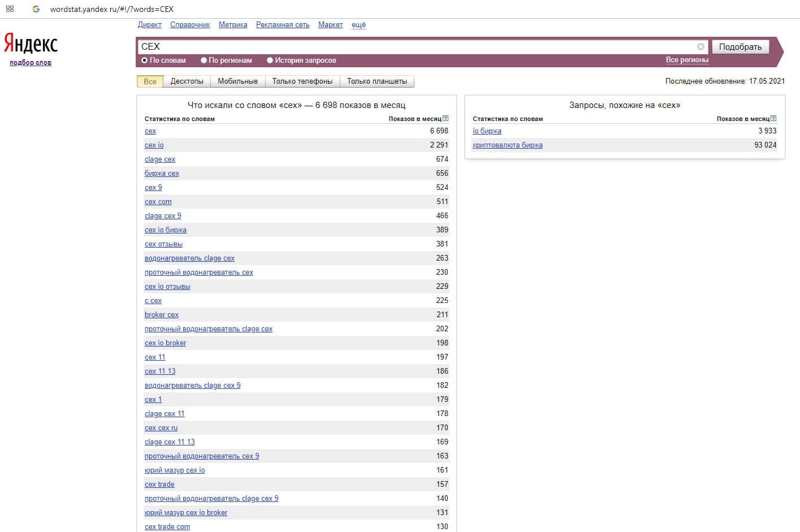Clear the search field with X icon
Screen dimensions: 800x532
(700, 47)
